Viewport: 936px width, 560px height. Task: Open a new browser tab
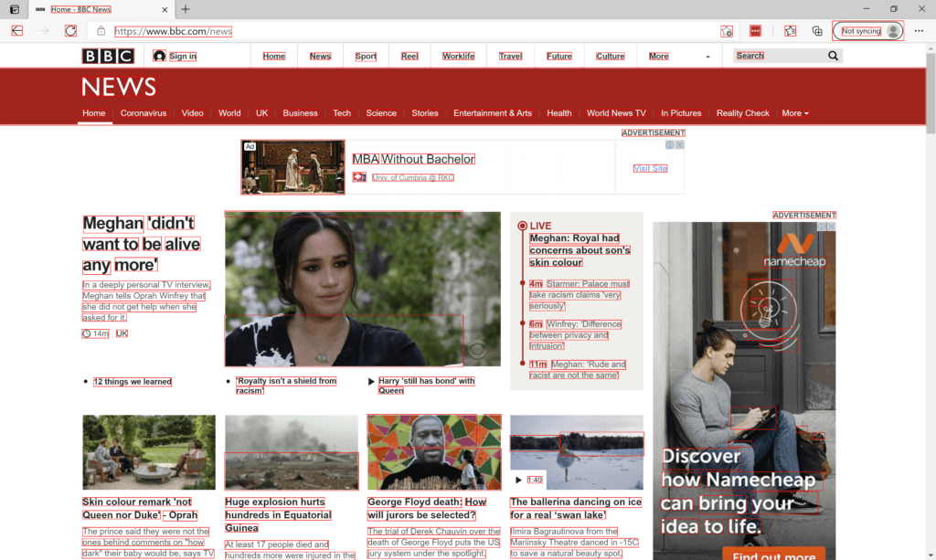pos(186,9)
